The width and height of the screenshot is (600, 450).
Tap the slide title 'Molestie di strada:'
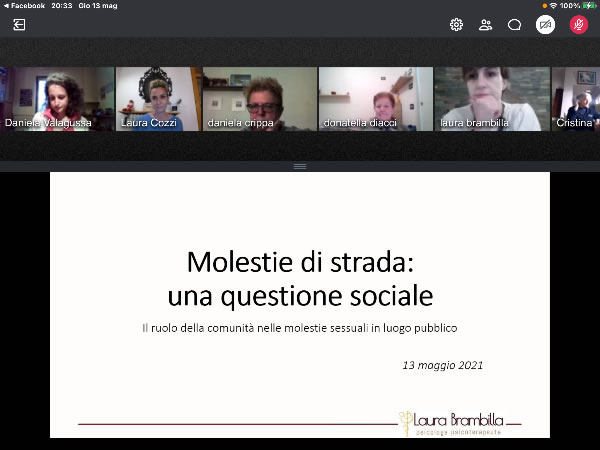(300, 262)
